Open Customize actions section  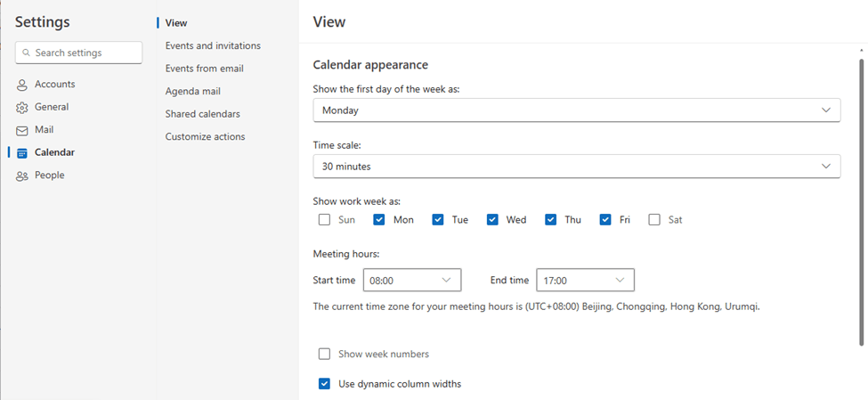205,137
